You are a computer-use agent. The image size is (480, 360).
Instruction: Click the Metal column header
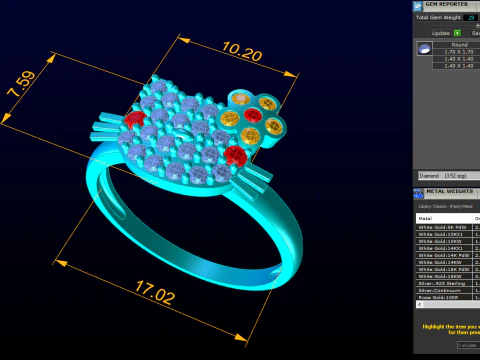[444, 218]
